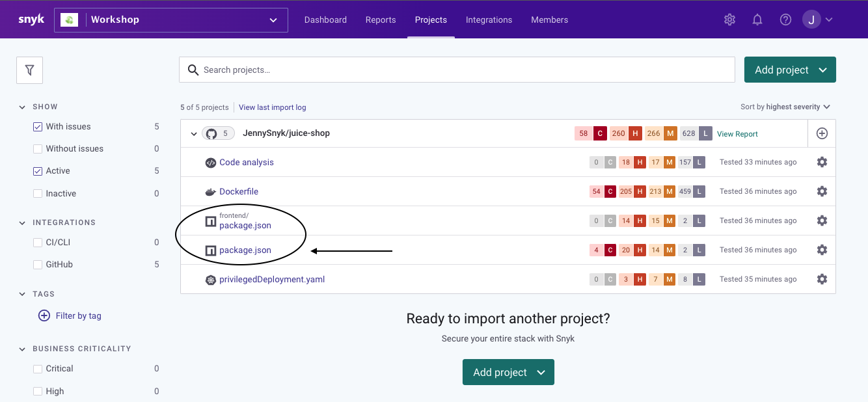Screen dimensions: 868x402
Task: Open the View Report link
Action: (737, 134)
